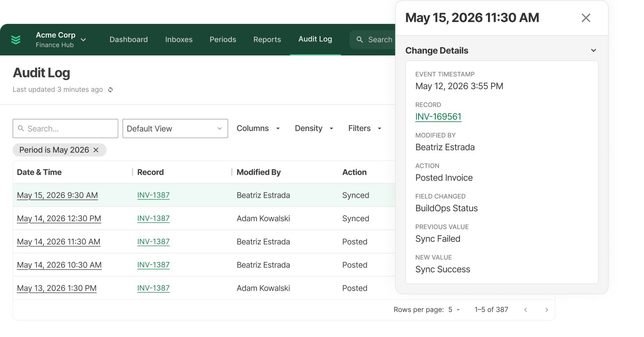
Task: Click Beatriz Estrada in the detail panel
Action: [x=445, y=148]
